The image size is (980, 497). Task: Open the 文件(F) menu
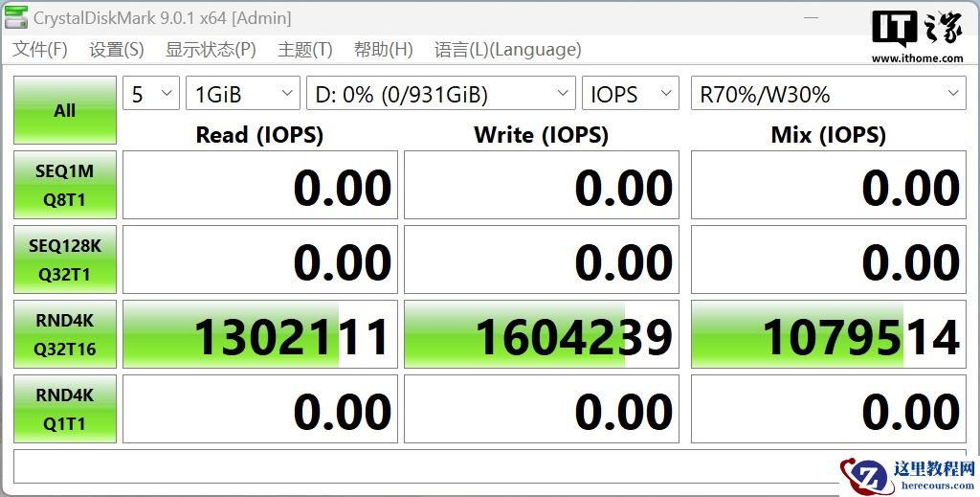click(x=40, y=50)
